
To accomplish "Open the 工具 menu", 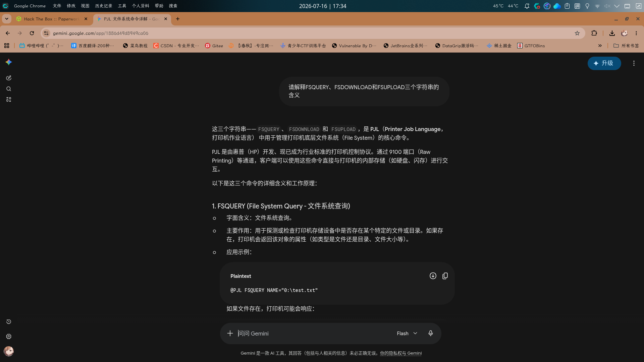I will click(122, 6).
